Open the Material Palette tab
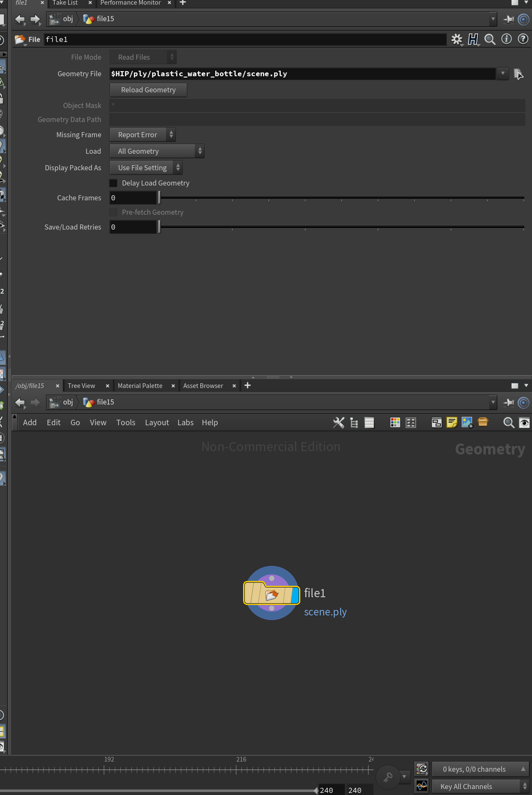Viewport: 532px width, 795px height. pyautogui.click(x=140, y=386)
